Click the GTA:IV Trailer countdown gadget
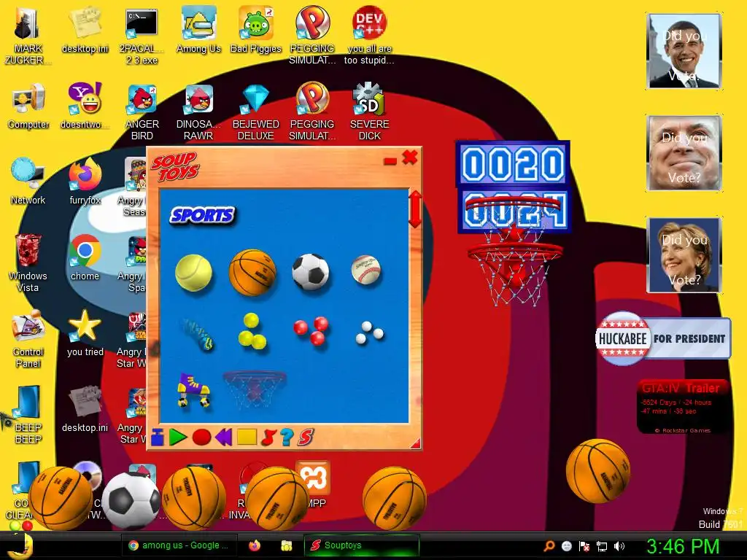 [684, 407]
